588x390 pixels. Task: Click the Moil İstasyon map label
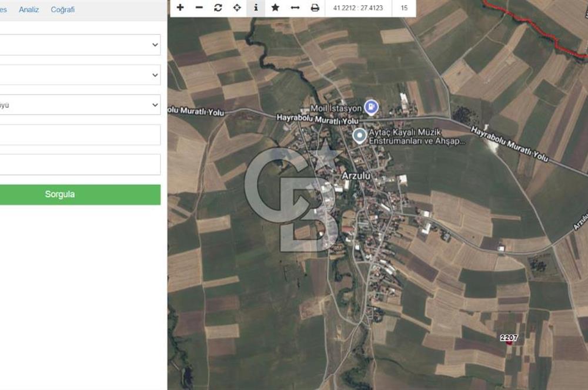[336, 109]
